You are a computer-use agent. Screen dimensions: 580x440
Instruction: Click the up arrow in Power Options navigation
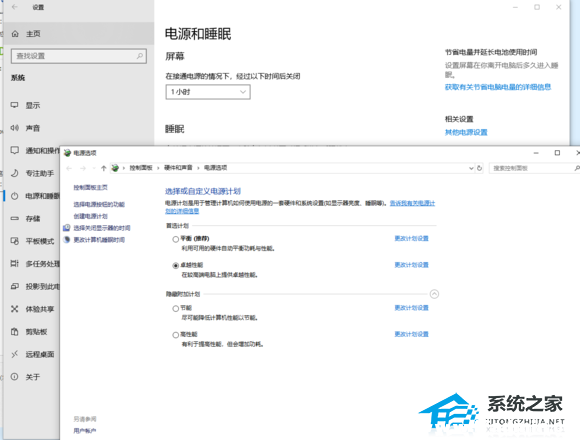click(104, 168)
